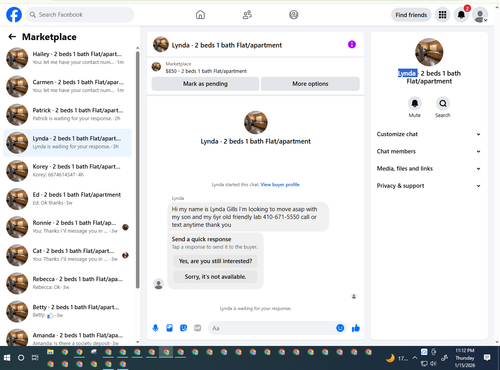The height and width of the screenshot is (370, 500).
Task: Open Hailey's apartment conversation
Action: pos(67,58)
